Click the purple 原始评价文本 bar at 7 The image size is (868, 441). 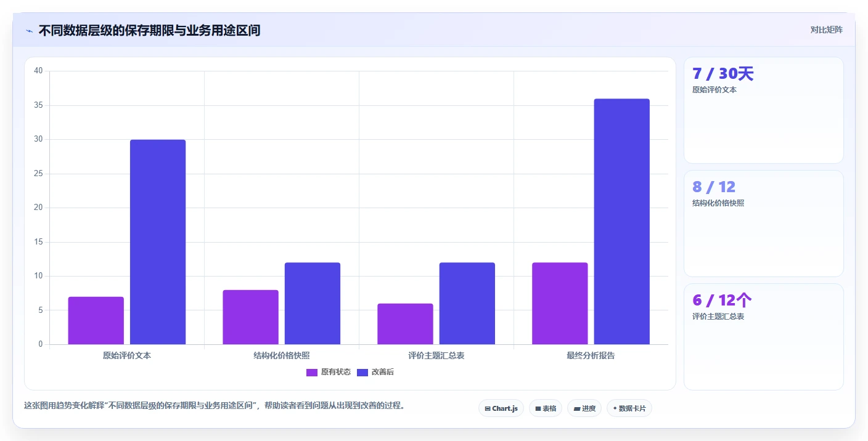coord(96,320)
